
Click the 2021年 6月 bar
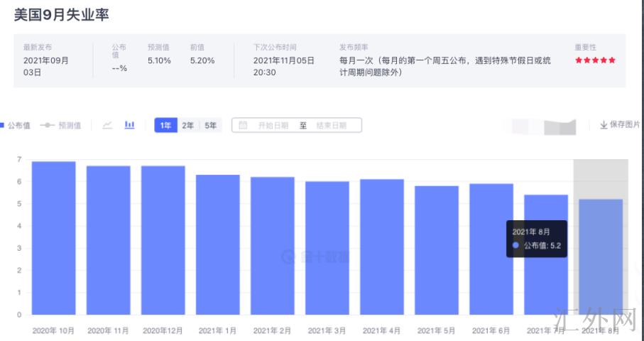coord(491,249)
